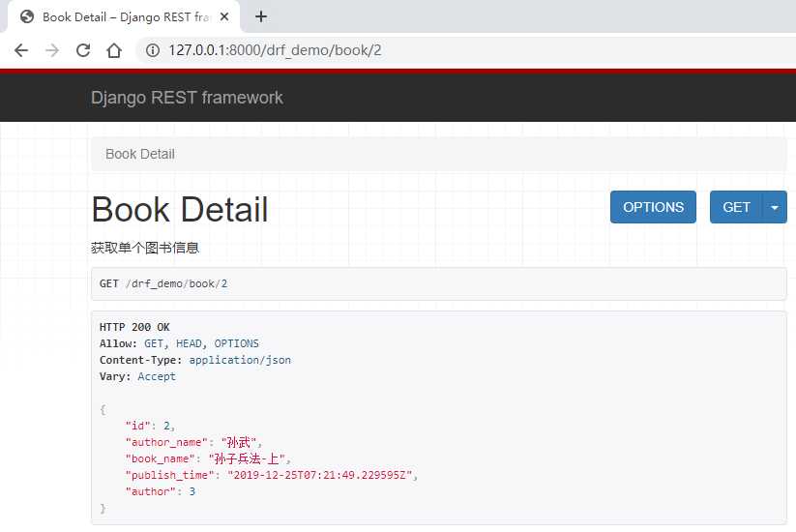The height and width of the screenshot is (532, 796).
Task: Open a new tab with the plus icon
Action: (261, 16)
